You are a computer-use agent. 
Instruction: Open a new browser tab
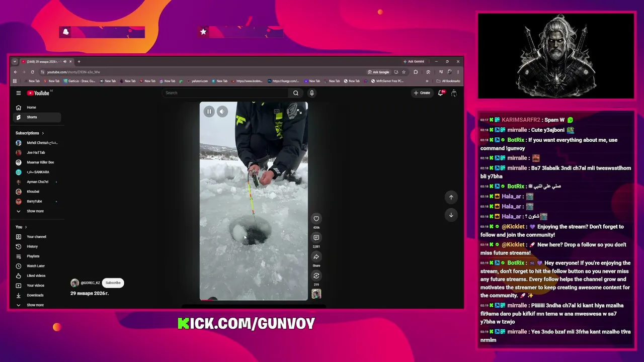click(x=79, y=61)
